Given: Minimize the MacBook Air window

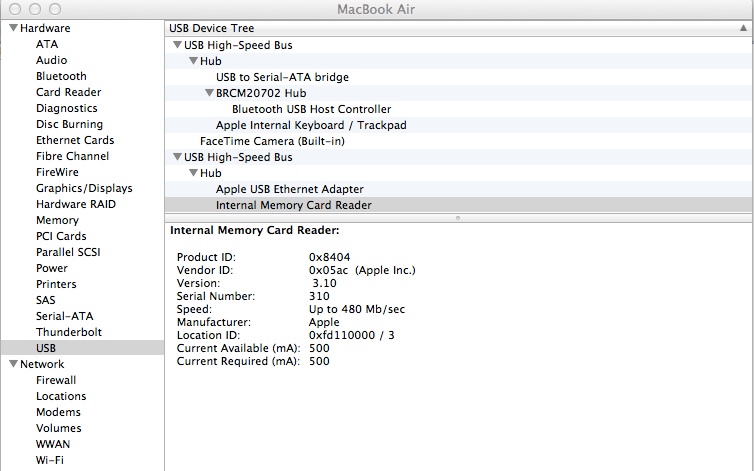Looking at the screenshot, I should coord(35,9).
